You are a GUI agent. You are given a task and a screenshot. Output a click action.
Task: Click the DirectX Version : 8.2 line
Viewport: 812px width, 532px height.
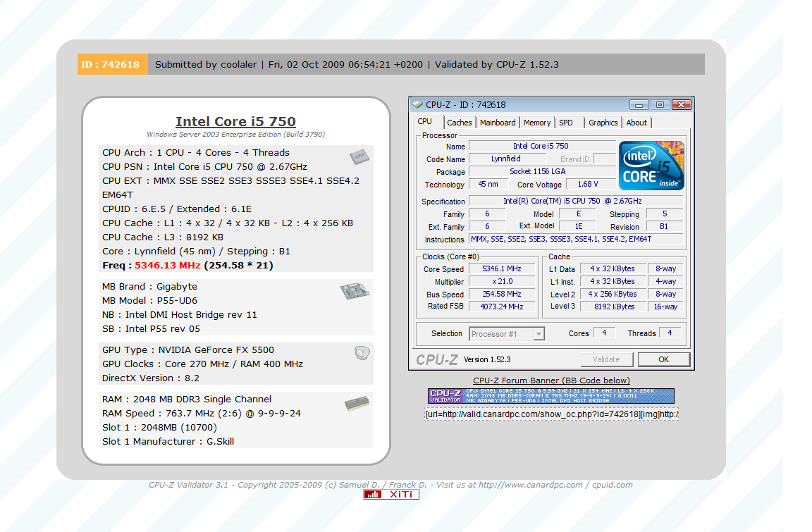(x=151, y=378)
